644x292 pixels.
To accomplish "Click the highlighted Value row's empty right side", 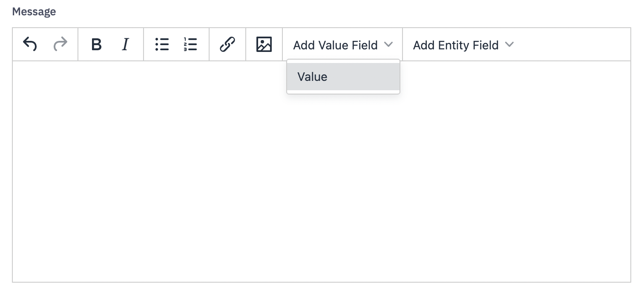I will coord(375,77).
